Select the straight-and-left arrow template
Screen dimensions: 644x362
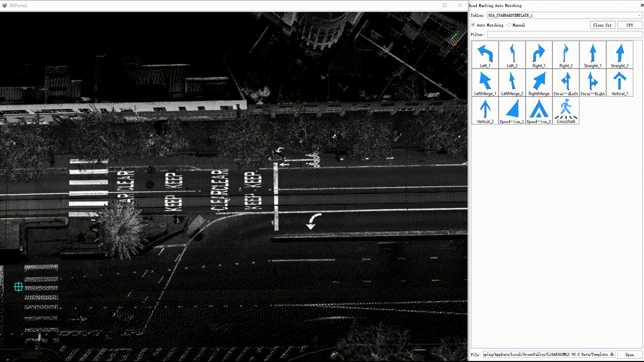566,82
